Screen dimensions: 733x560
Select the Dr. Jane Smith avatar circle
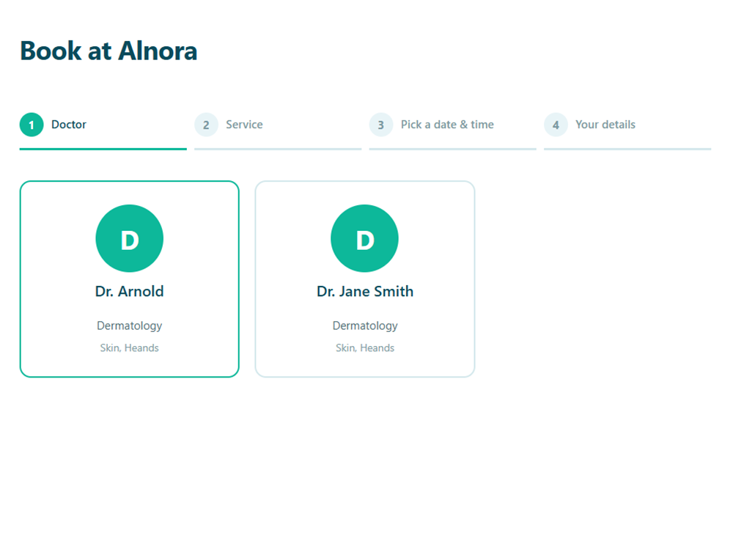coord(364,238)
